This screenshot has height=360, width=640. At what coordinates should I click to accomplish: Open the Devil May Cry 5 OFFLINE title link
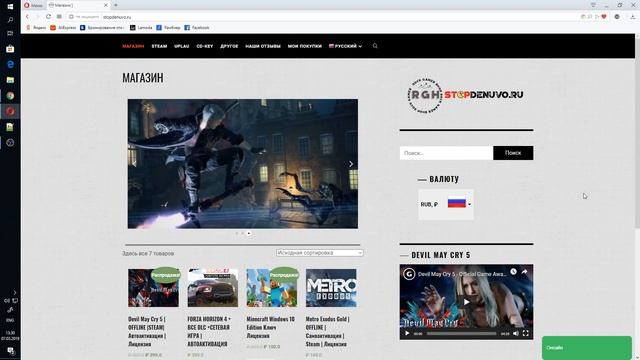pyautogui.click(x=147, y=331)
